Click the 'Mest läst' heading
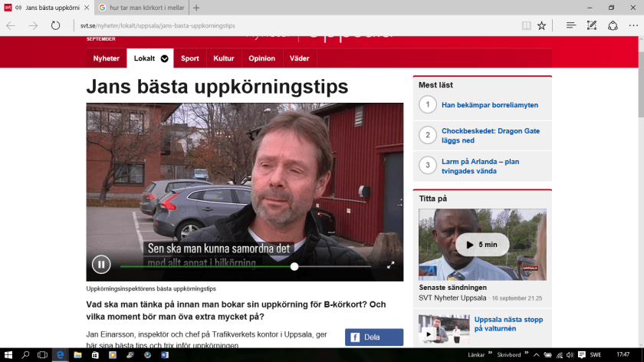 point(435,85)
